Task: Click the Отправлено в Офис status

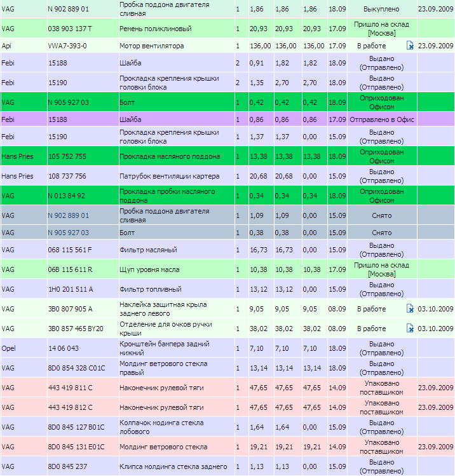Action: (x=381, y=119)
